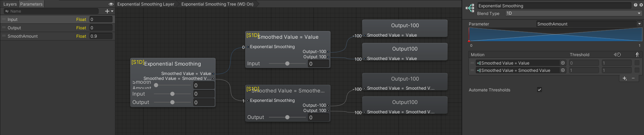644x135 pixels.
Task: Adjust Output slider on 'Smoothed Value = Smoothe...' node
Action: (x=287, y=117)
